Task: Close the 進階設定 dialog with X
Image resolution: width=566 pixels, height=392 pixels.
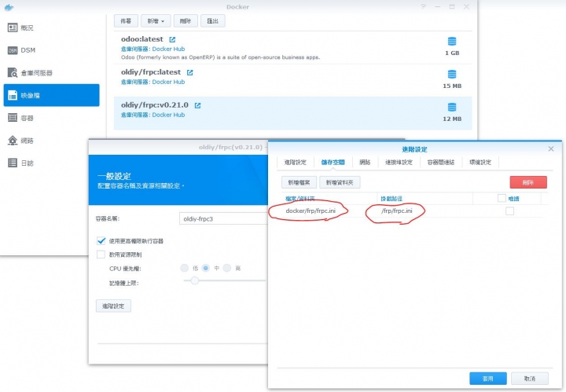Action: (551, 149)
